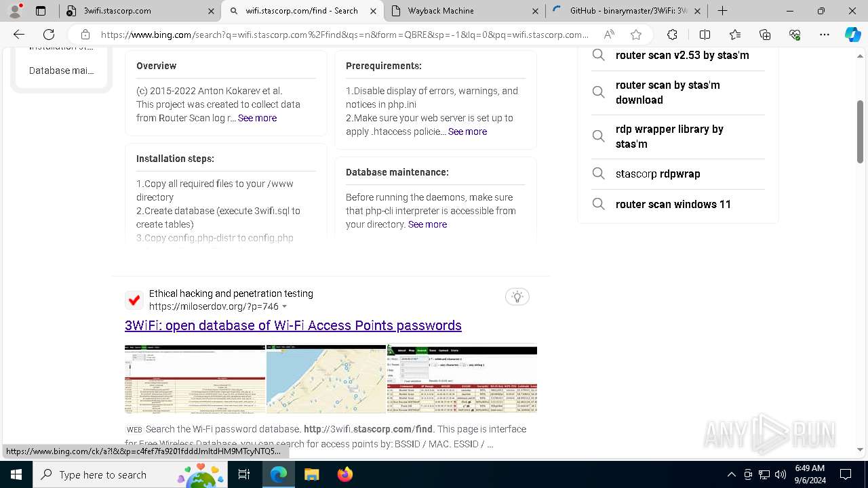Click the lightbulb icon beside miloserdov result

click(x=517, y=297)
